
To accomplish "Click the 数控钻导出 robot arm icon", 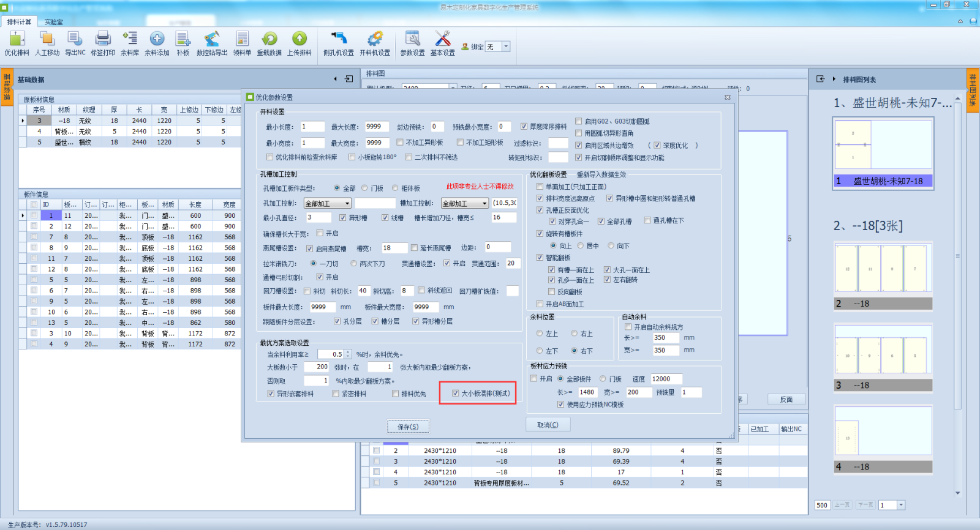I will click(211, 40).
